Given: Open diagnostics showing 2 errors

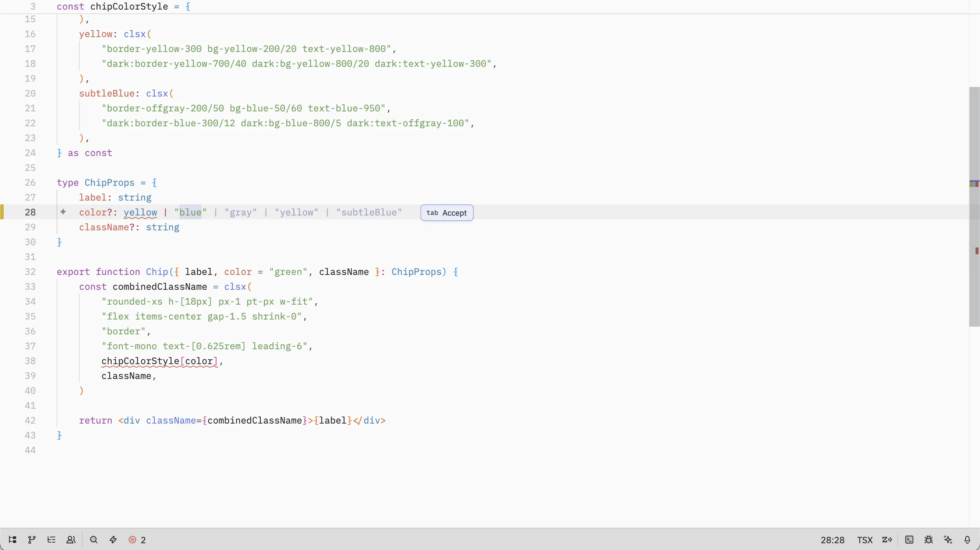Looking at the screenshot, I should point(137,540).
